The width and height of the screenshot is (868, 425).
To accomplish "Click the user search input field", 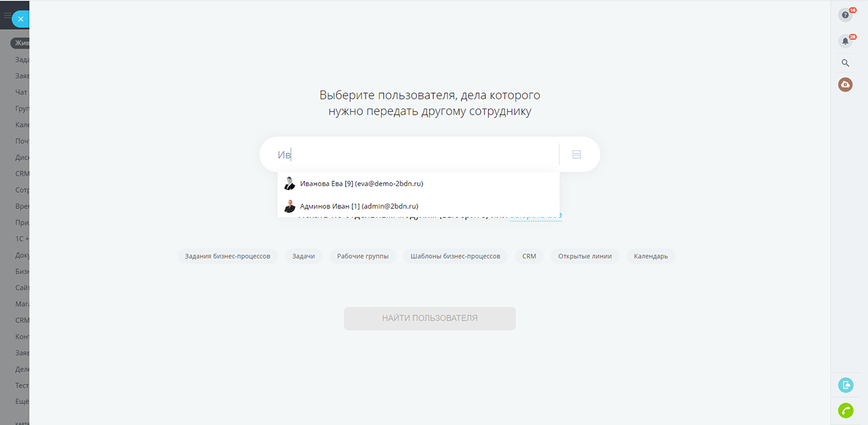I will 414,155.
